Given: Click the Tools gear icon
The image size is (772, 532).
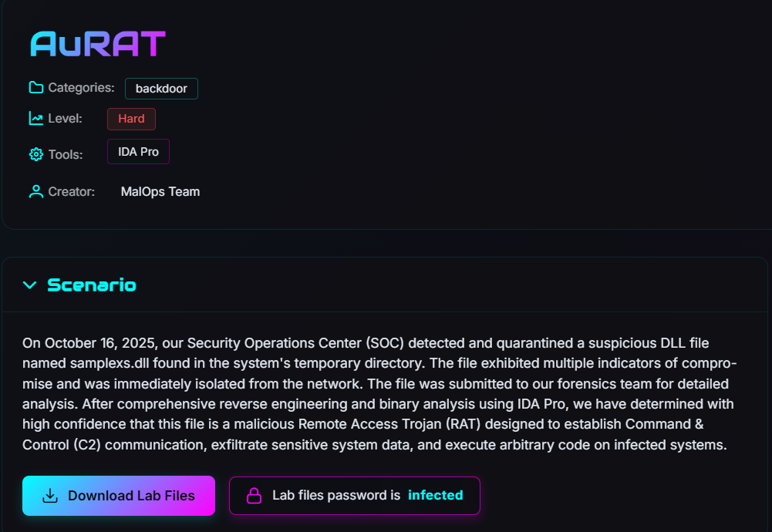Looking at the screenshot, I should pos(35,154).
